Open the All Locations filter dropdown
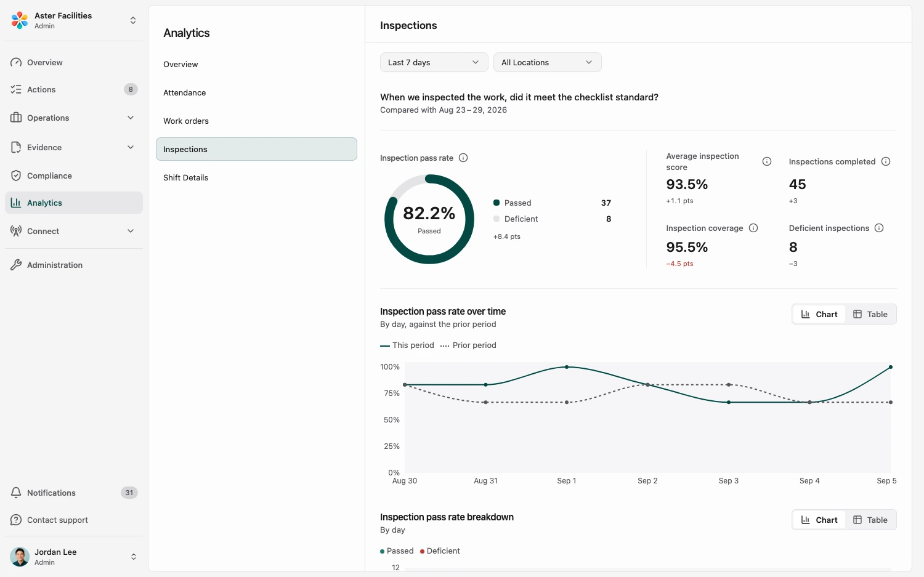Image resolution: width=924 pixels, height=577 pixels. (x=548, y=62)
